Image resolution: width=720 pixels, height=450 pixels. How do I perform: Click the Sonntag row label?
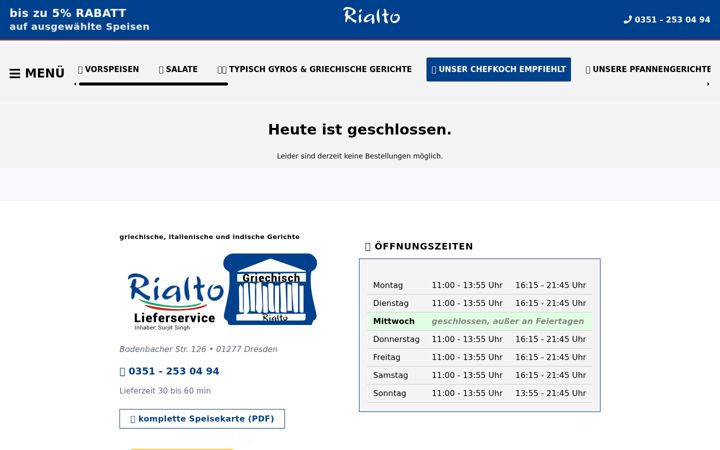pos(389,393)
